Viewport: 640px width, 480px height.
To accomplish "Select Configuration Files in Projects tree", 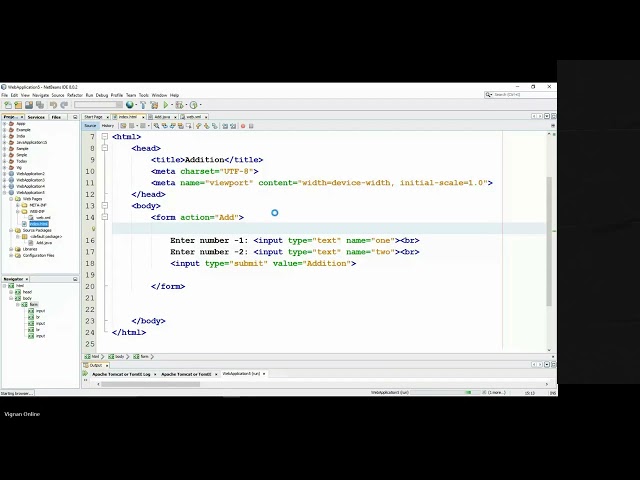I will click(x=38, y=256).
